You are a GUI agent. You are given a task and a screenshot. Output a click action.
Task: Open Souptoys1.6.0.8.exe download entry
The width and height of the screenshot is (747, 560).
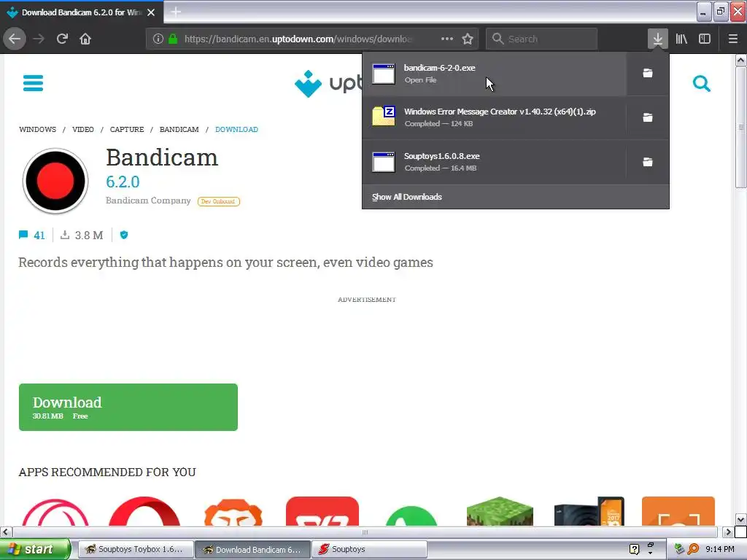pyautogui.click(x=494, y=162)
